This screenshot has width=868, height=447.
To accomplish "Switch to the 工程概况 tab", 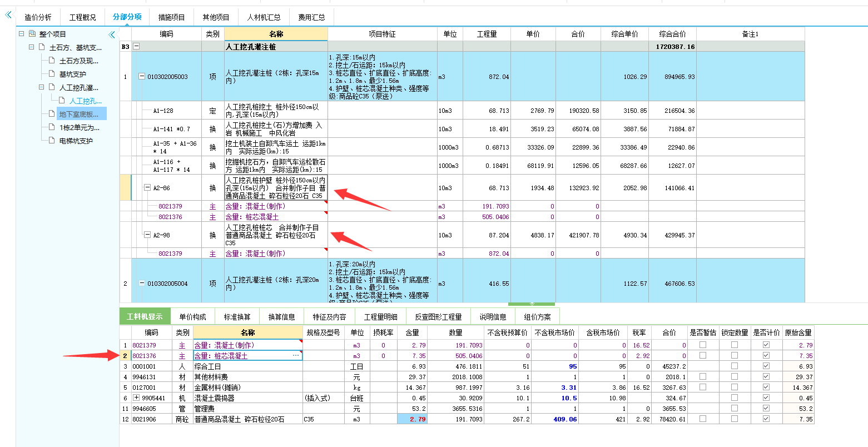I will pos(83,17).
